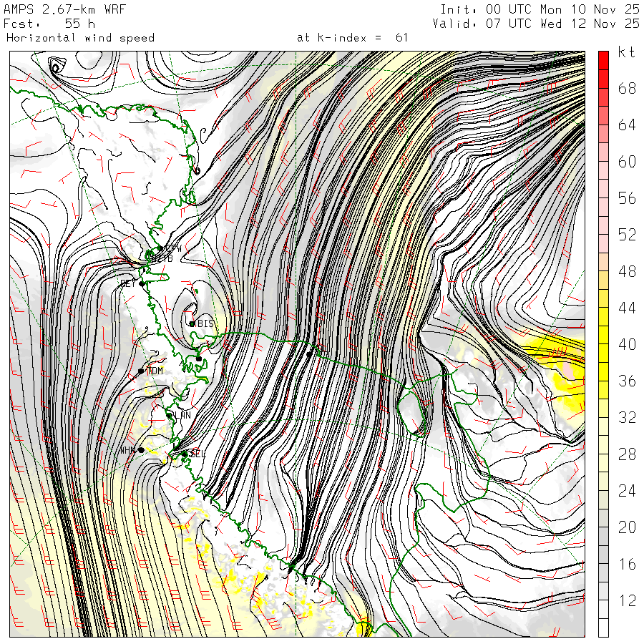Click the BIS station marker
Image resolution: width=644 pixels, height=644 pixels.
192,323
